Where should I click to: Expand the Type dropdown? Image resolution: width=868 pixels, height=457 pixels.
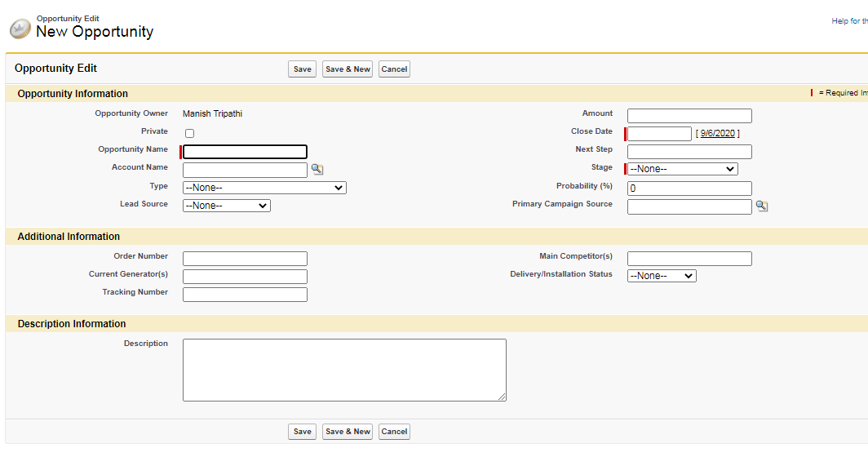[x=264, y=188]
